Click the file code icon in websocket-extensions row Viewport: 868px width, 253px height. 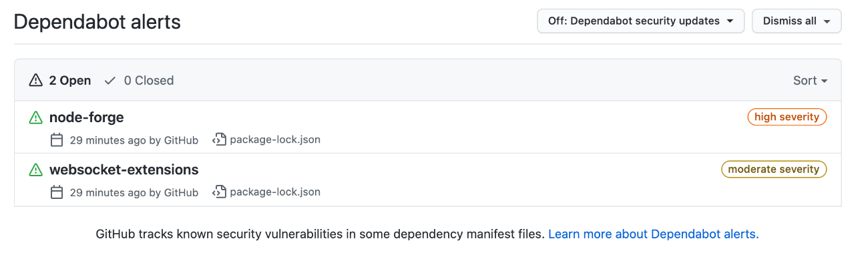(x=218, y=192)
